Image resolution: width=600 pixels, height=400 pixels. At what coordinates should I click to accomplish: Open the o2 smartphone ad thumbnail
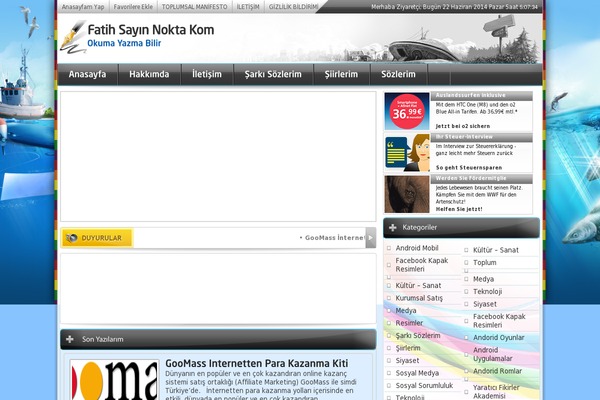(x=407, y=111)
